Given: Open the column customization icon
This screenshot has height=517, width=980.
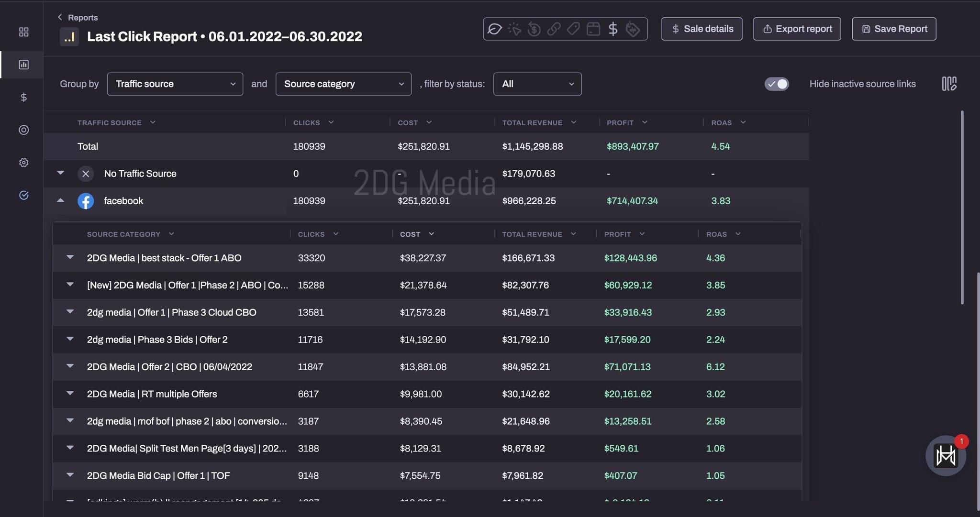Looking at the screenshot, I should coord(949,84).
